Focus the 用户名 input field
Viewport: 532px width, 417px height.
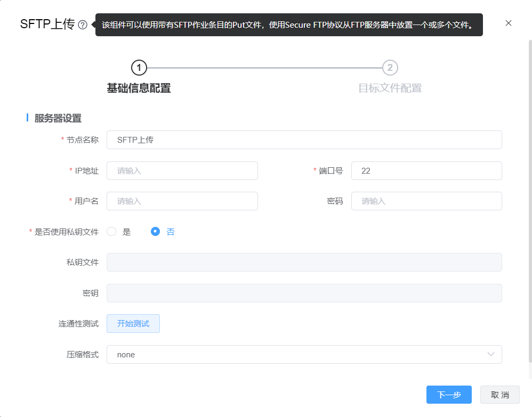point(182,201)
